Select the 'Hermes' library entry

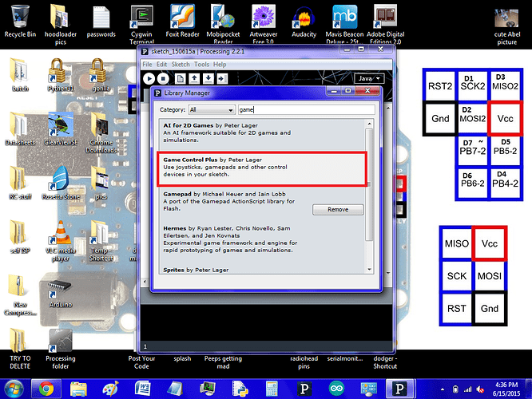point(261,241)
